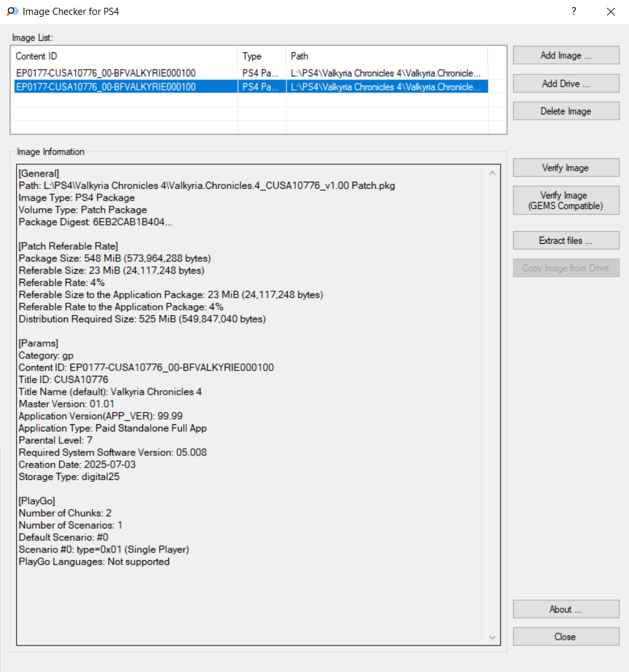
Task: Click the help question mark icon
Action: [x=573, y=11]
